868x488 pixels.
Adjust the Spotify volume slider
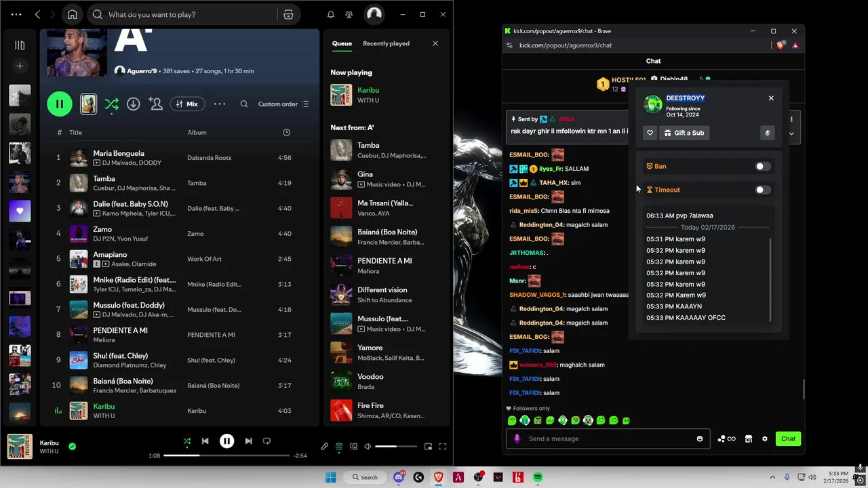pos(396,447)
